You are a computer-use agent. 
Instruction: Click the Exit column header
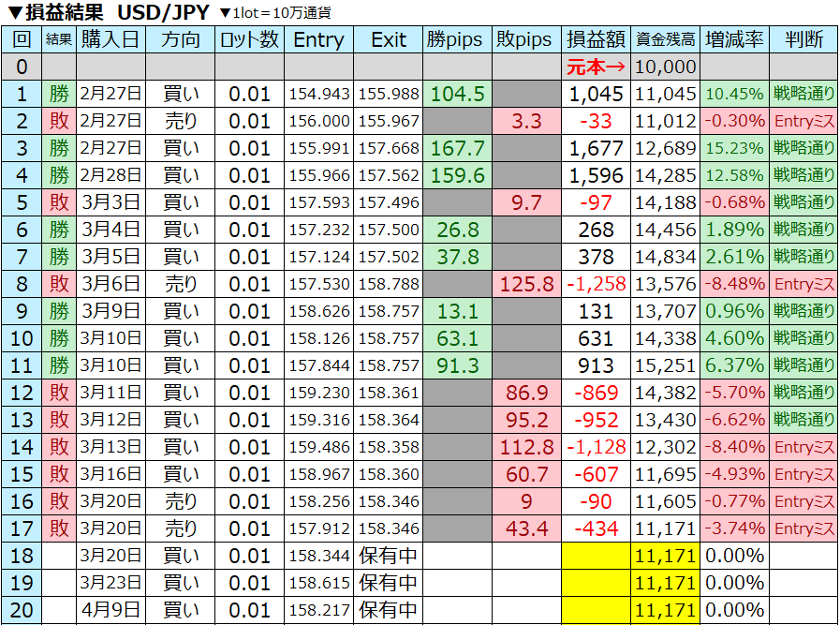389,39
